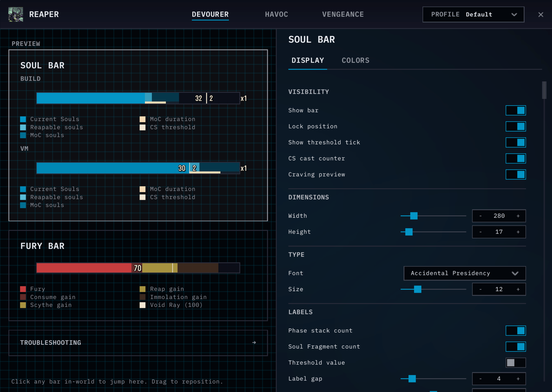552x392 pixels.
Task: Click the Troubleshooting arrow icon
Action: pos(254,343)
